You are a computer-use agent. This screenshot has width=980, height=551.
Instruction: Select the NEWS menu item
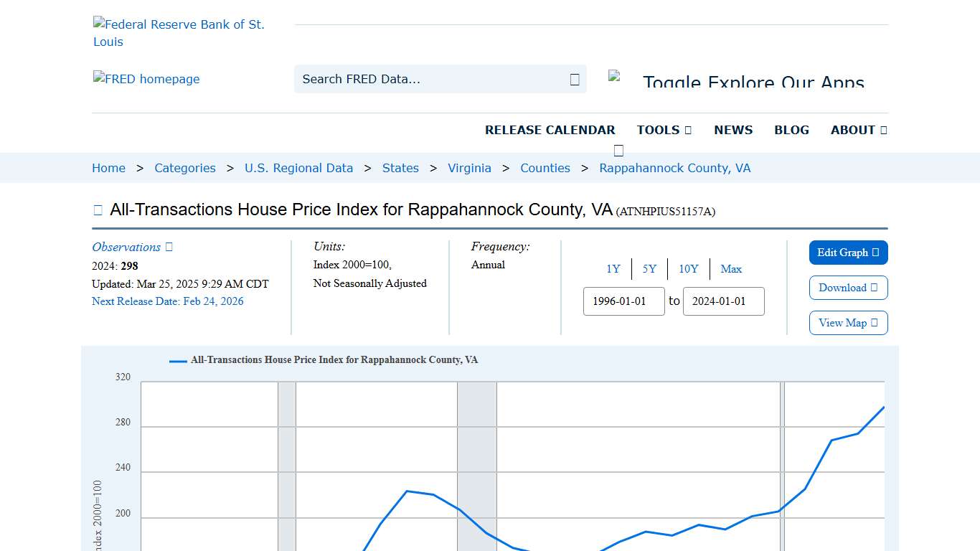coord(732,130)
